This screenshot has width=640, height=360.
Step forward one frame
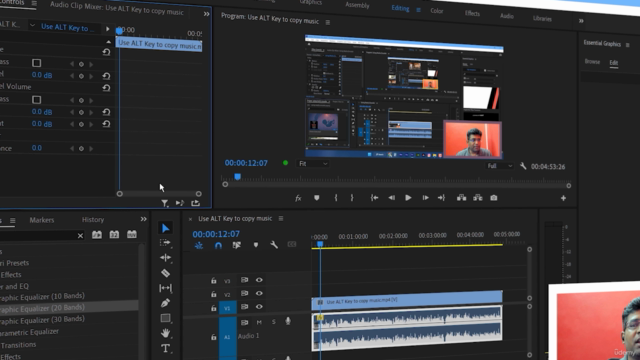pos(425,198)
